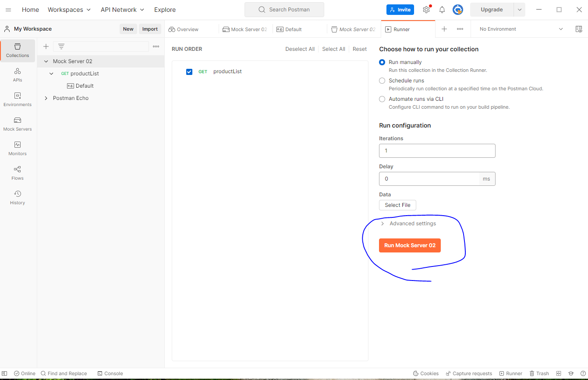Switch to the italic Mock Server 02 collection tab
The image size is (588, 380).
[353, 29]
